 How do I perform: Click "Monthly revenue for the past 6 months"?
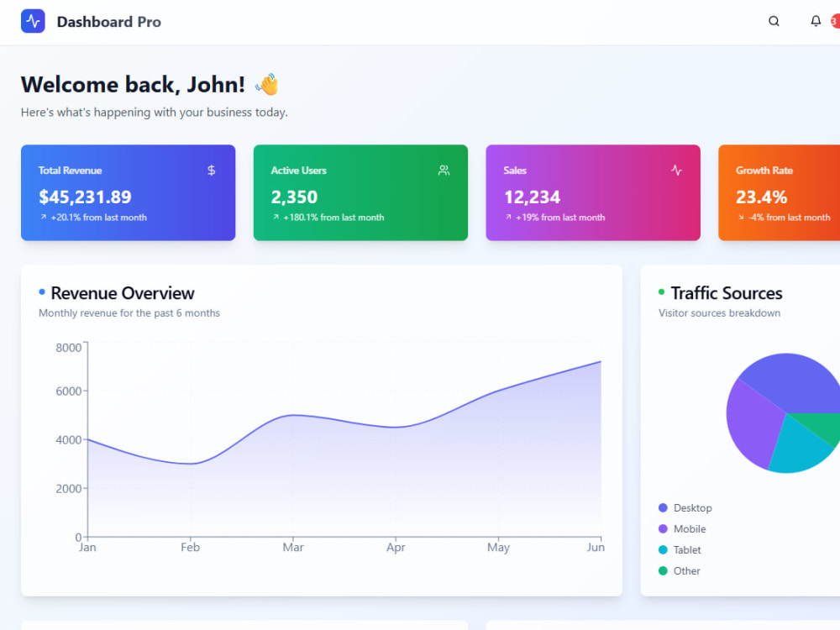[129, 312]
